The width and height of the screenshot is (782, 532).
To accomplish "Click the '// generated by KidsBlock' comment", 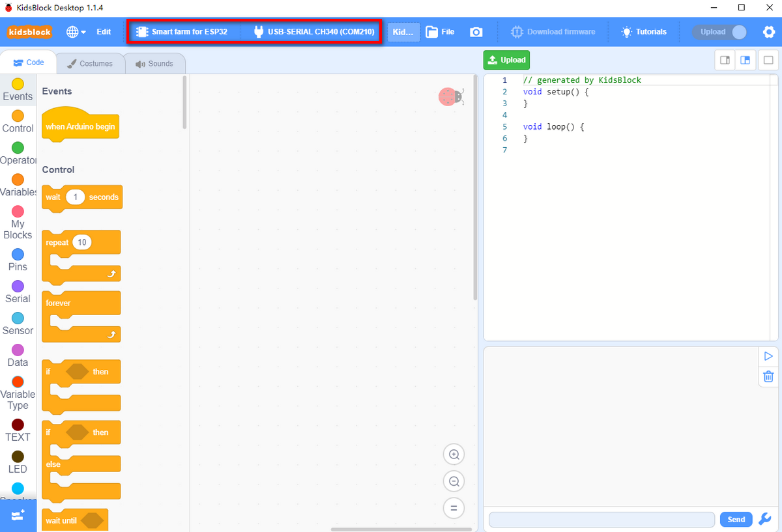I will tap(582, 80).
